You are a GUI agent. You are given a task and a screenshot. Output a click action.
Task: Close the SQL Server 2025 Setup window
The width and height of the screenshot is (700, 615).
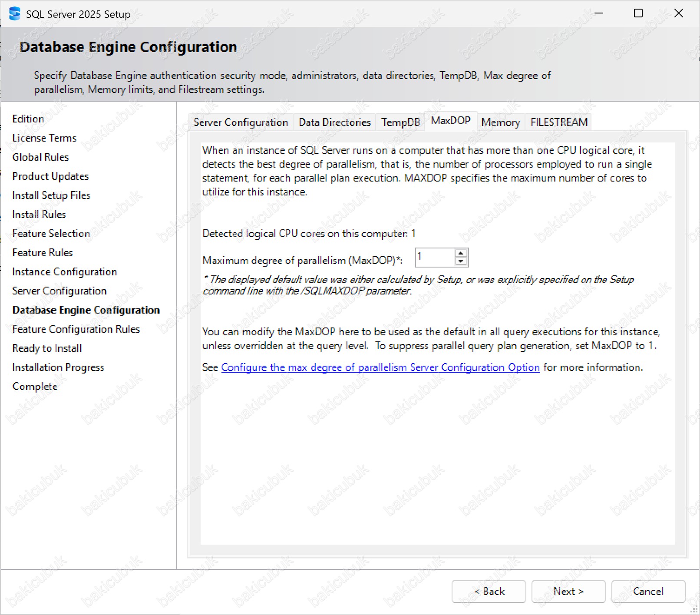(678, 13)
